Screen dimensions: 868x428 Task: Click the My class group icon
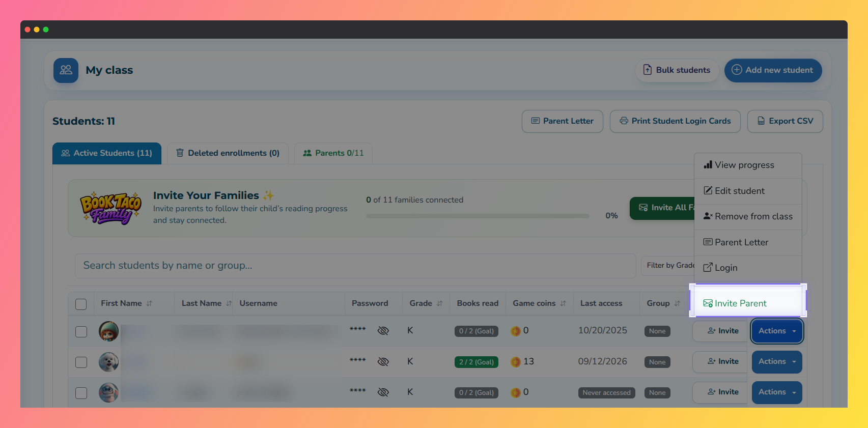[66, 70]
